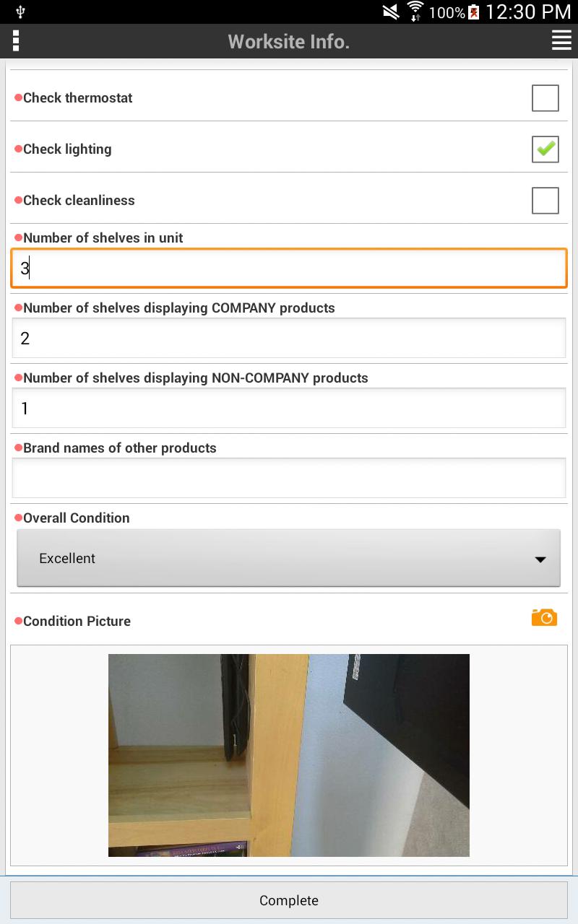Select the Worksite Info. title

pos(289,42)
